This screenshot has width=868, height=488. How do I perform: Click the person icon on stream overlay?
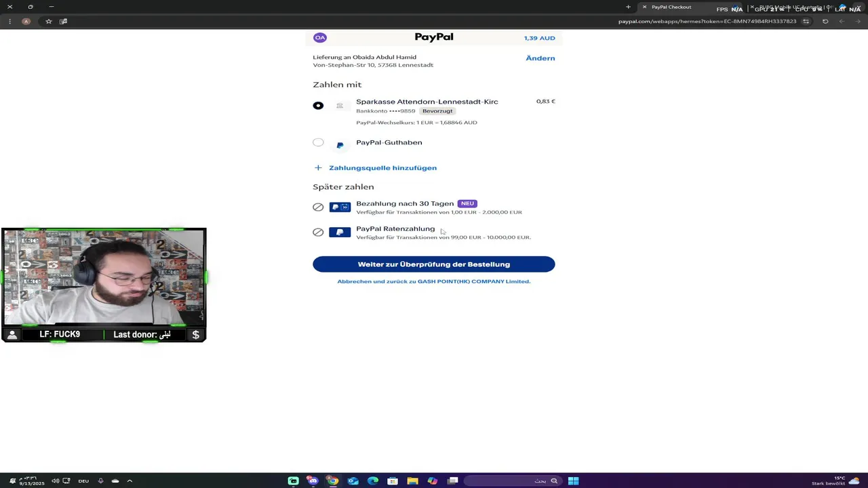point(12,335)
